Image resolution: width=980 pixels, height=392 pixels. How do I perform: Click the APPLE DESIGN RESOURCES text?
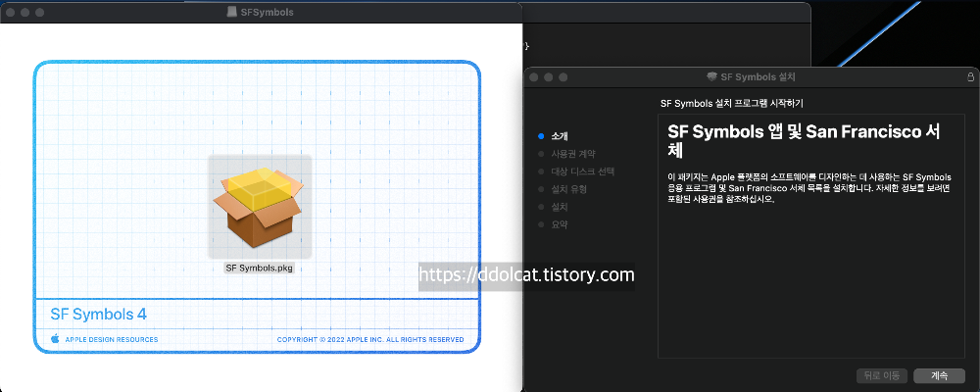point(111,340)
